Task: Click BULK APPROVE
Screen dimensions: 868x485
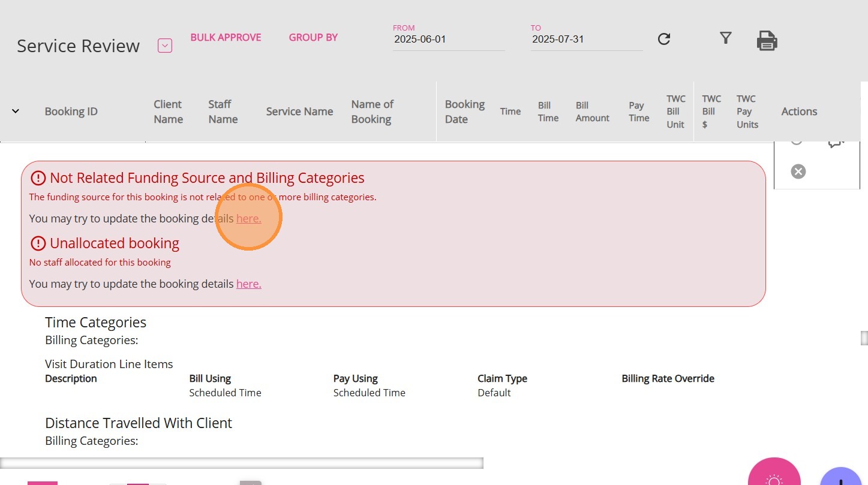Action: [x=226, y=37]
